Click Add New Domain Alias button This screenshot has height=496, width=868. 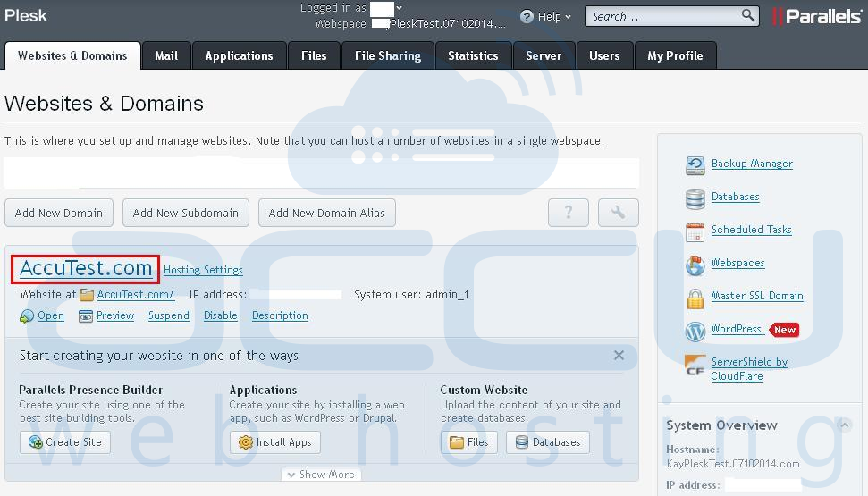coord(326,213)
